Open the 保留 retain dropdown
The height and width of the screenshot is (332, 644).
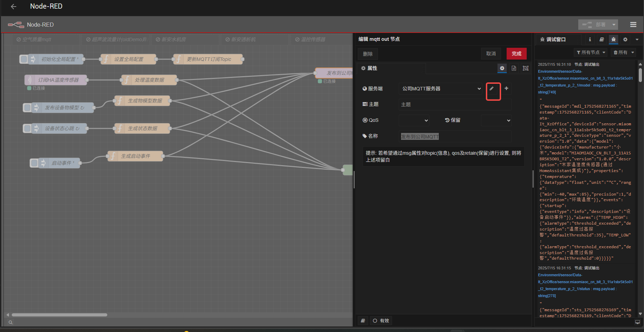[496, 120]
